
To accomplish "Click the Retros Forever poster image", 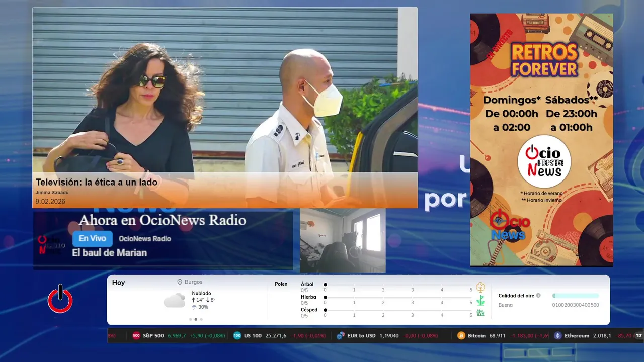I will pos(541,139).
